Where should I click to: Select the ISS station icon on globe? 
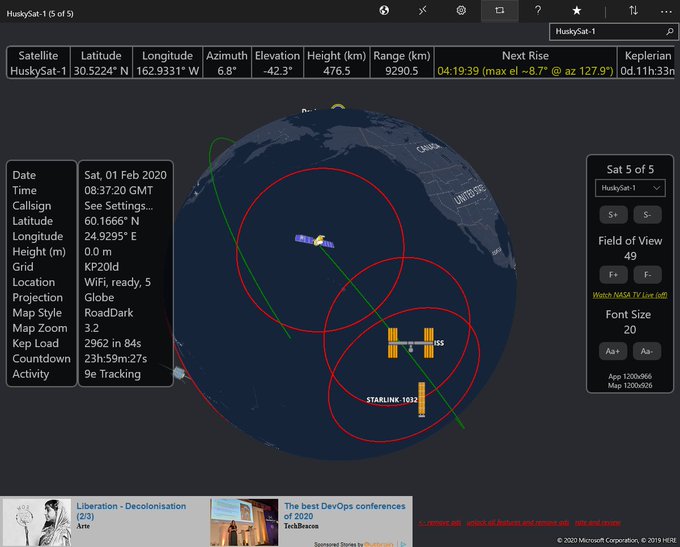pos(411,343)
